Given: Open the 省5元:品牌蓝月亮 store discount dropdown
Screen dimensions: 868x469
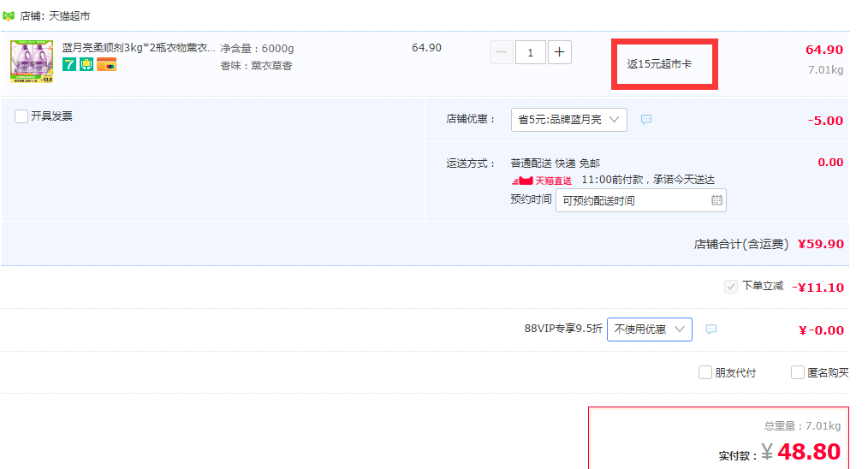Looking at the screenshot, I should 568,120.
